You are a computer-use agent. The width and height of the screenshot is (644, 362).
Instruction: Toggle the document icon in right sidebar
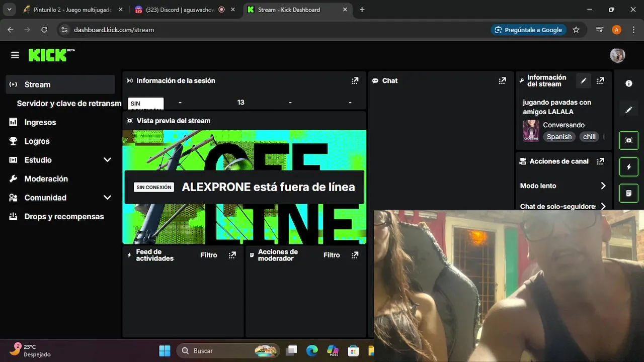tap(629, 193)
